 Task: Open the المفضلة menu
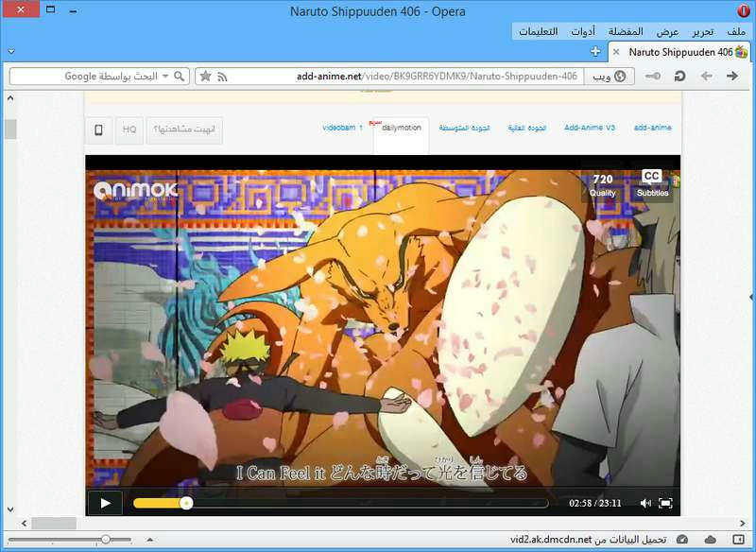click(626, 32)
